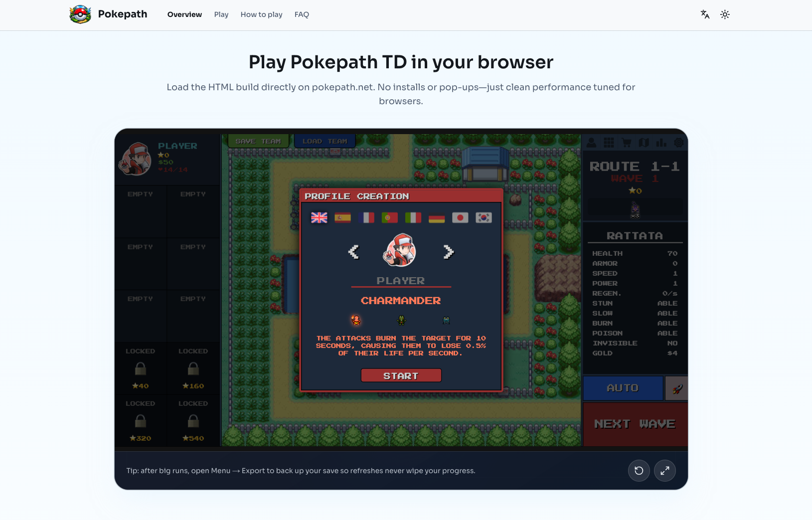Open the Pokédex grid panel
The image size is (812, 520).
[609, 143]
